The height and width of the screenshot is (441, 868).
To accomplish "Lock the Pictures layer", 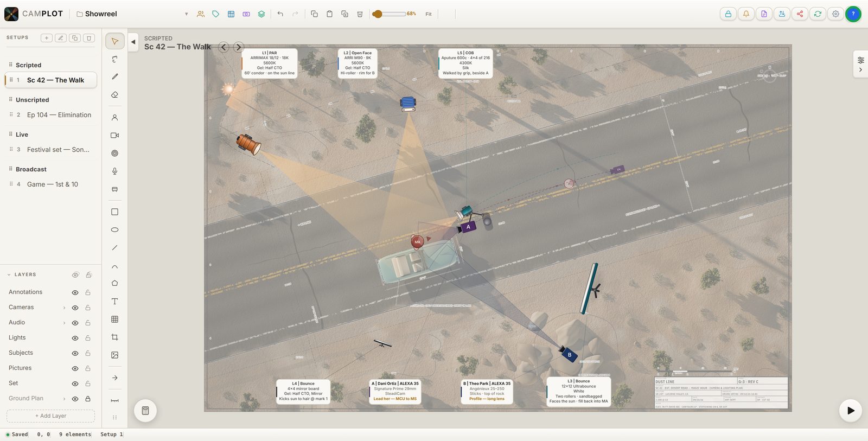I will click(x=88, y=368).
